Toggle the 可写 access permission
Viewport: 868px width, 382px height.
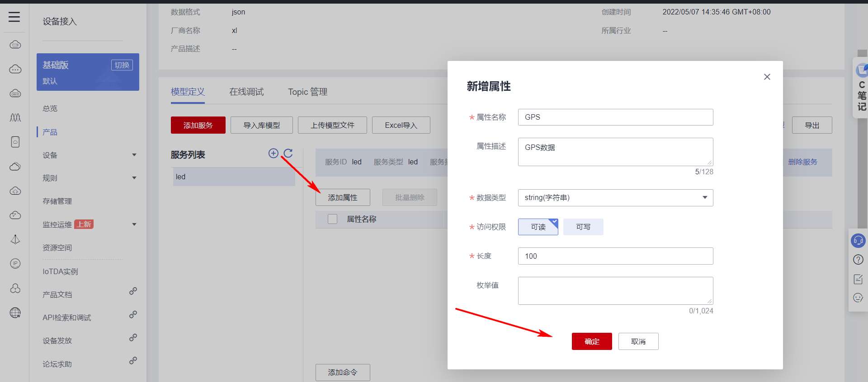point(583,227)
